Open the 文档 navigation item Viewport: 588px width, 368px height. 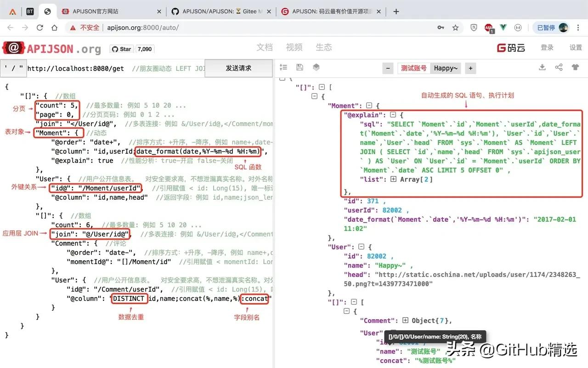(265, 47)
